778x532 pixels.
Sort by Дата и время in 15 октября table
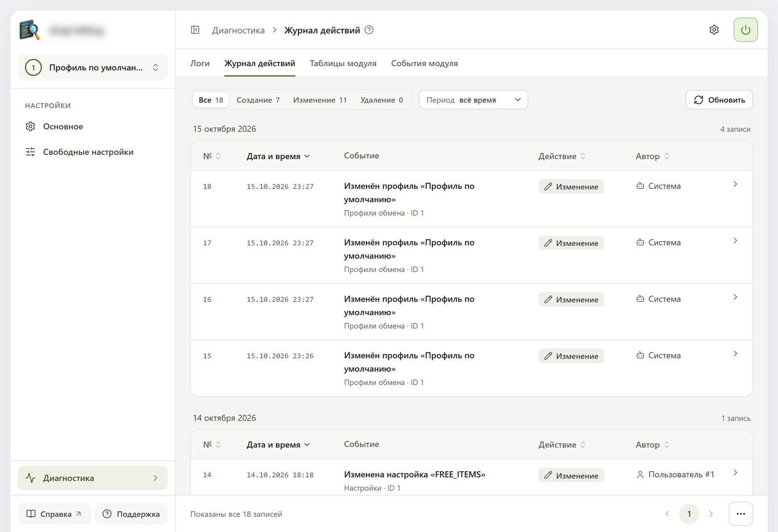pos(278,156)
